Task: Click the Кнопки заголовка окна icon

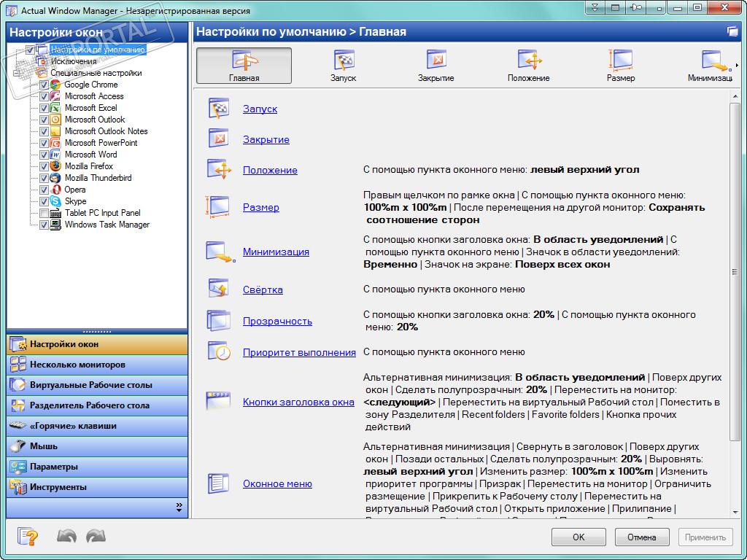Action: click(x=218, y=402)
